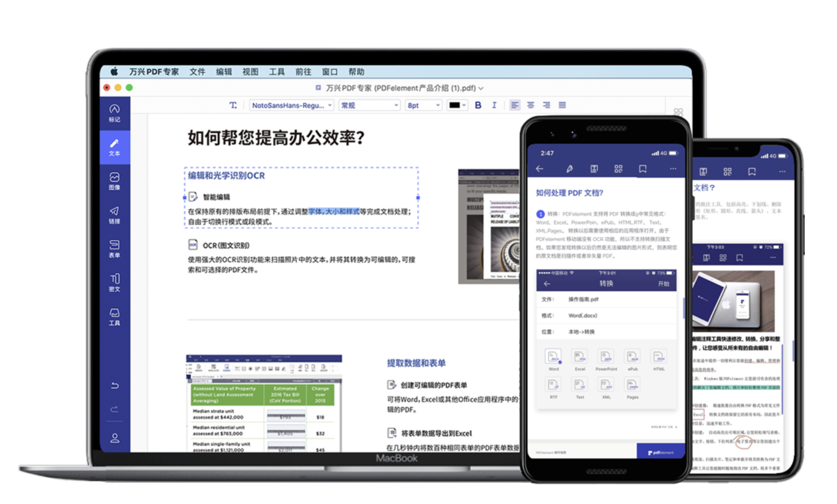Viewport: 837px width, 504px height.
Task: Click the add text tool icon
Action: (233, 105)
